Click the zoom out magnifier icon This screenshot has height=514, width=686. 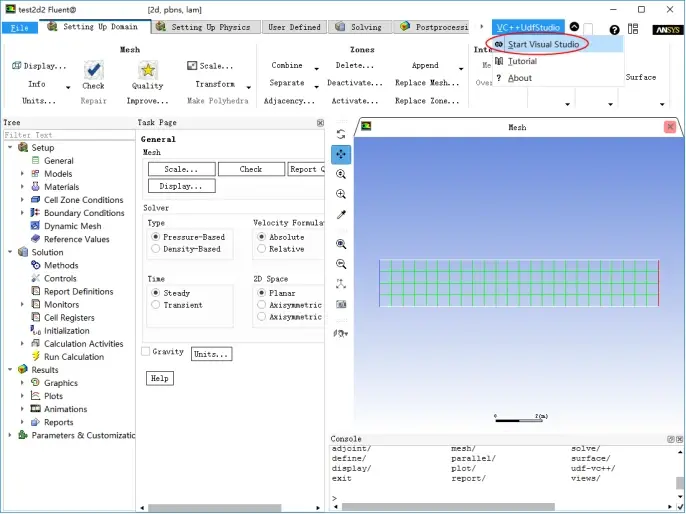click(x=341, y=264)
